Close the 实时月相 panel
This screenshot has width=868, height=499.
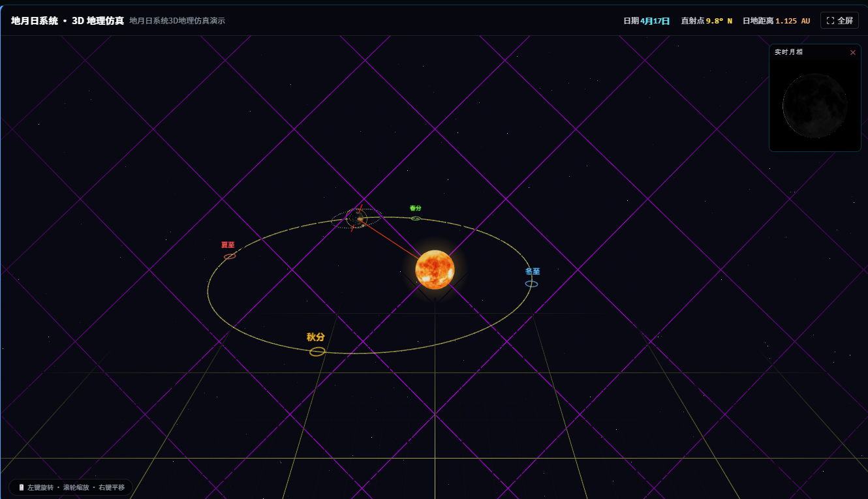(852, 52)
